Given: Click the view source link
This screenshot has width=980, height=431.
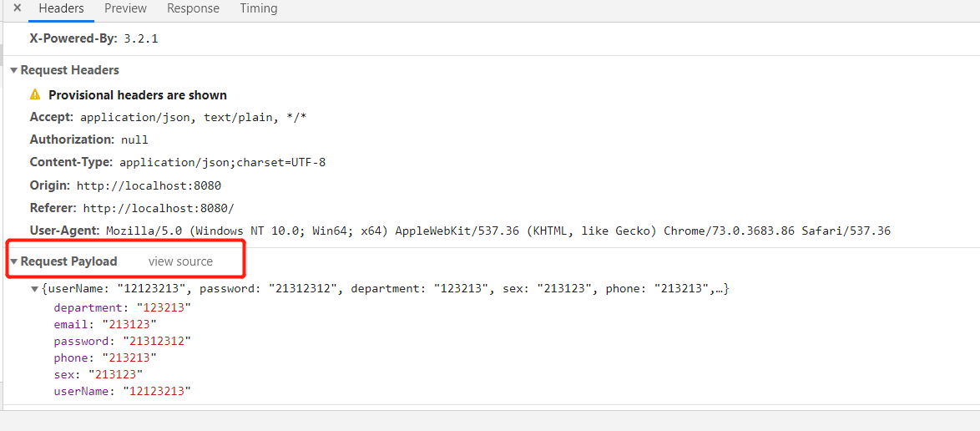Looking at the screenshot, I should tap(180, 261).
